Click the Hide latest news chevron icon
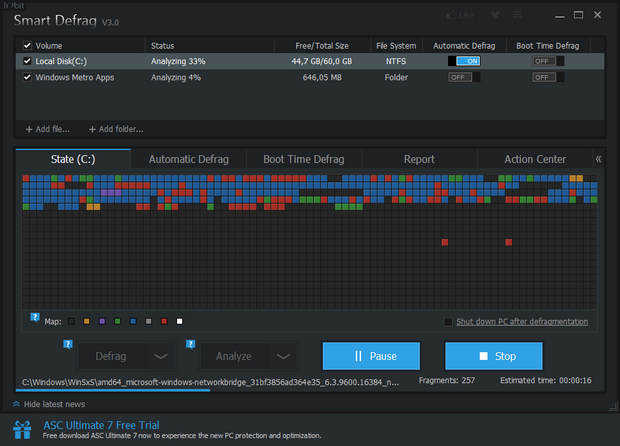Screen dimensions: 620x446 pos(16,404)
